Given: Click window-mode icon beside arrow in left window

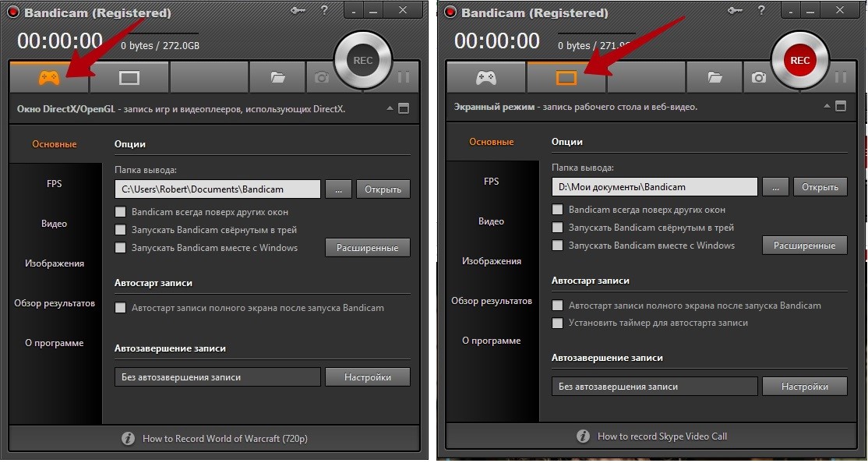Looking at the screenshot, I should (404, 108).
